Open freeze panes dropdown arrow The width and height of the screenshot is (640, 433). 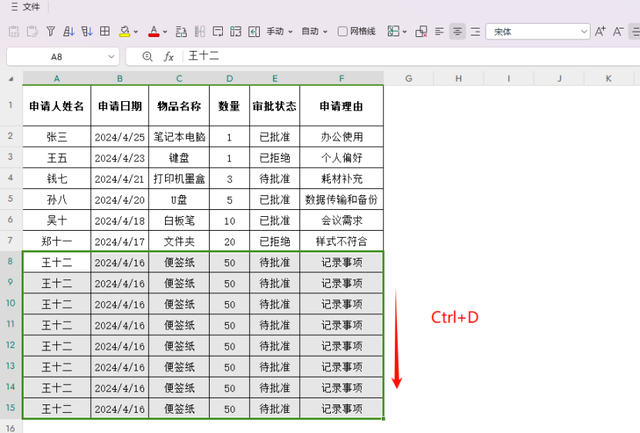coord(404,31)
